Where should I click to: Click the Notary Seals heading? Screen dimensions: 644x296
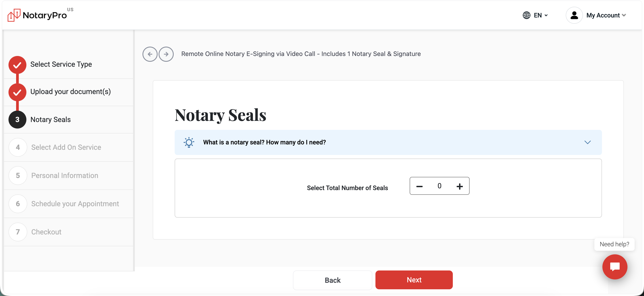(220, 115)
